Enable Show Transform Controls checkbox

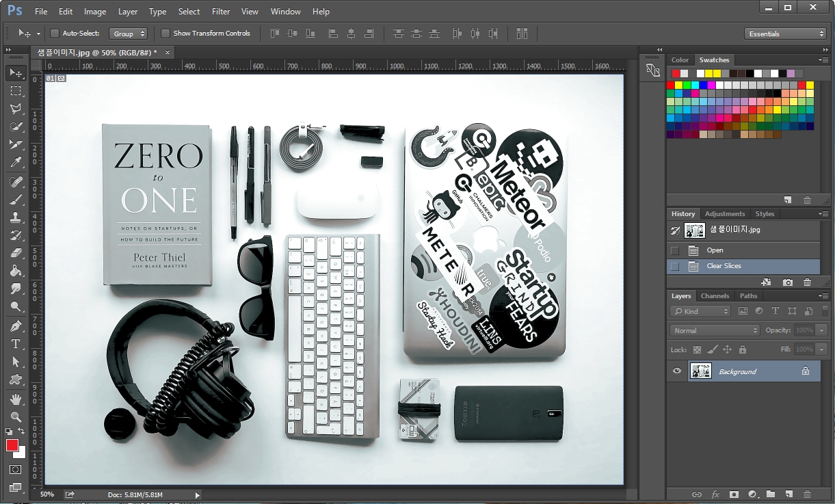[165, 34]
